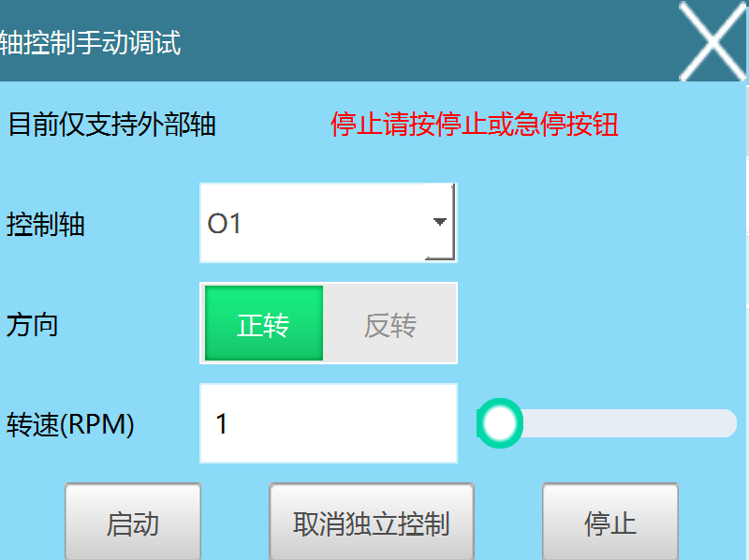The image size is (749, 560).
Task: Click the 转速(RPM) label text
Action: [x=70, y=424]
